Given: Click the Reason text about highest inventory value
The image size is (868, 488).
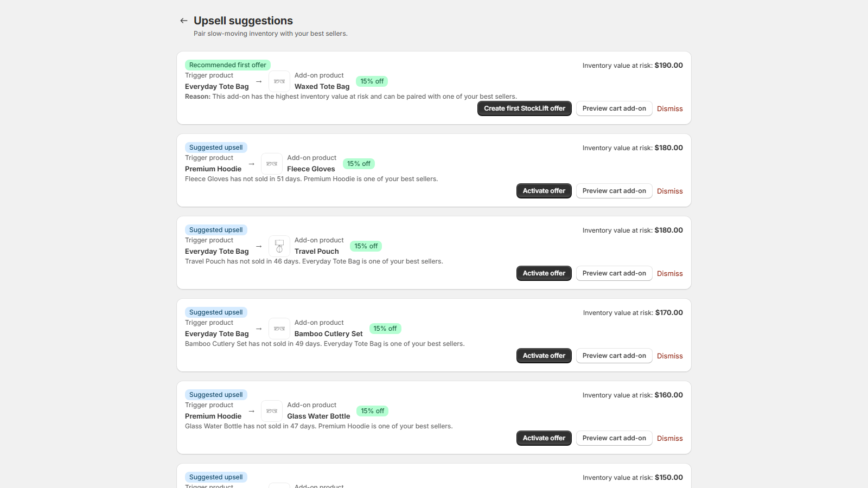Looking at the screenshot, I should [x=351, y=97].
